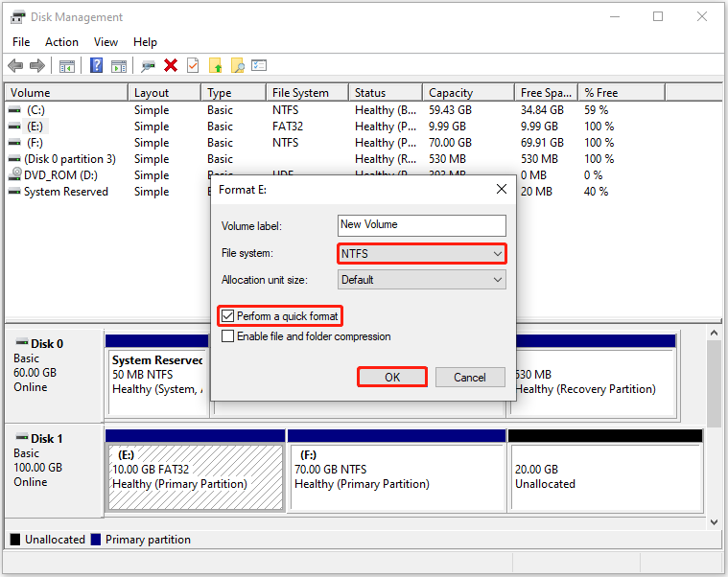Expand the Allocation unit size dropdown
728x577 pixels.
[422, 280]
